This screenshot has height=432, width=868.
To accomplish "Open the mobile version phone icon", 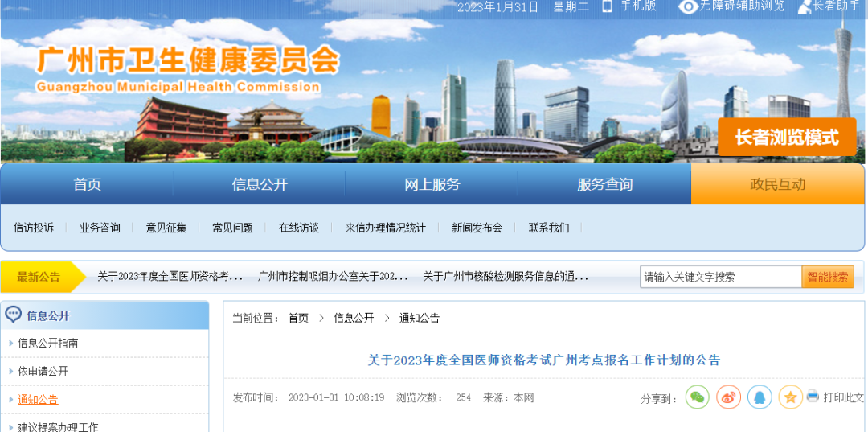I will point(607,6).
